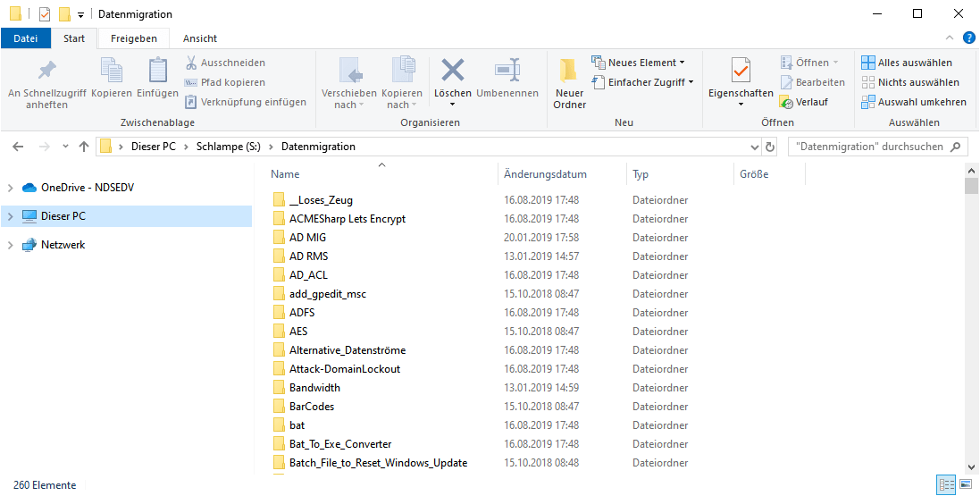Click Auswahl umkehren to invert selection
Image resolution: width=980 pixels, height=496 pixels.
(x=913, y=102)
